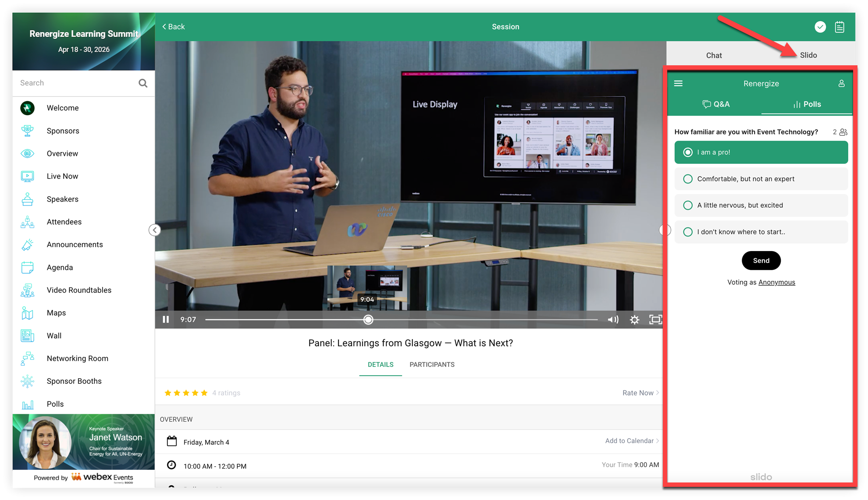Open the Welcome sidebar item
Viewport: 868px width, 500px height.
(x=83, y=108)
